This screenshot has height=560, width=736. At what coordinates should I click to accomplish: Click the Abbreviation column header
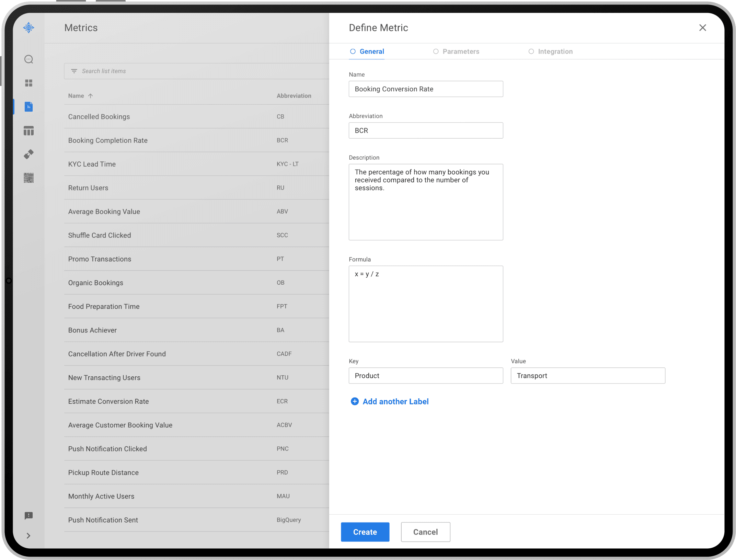(294, 96)
